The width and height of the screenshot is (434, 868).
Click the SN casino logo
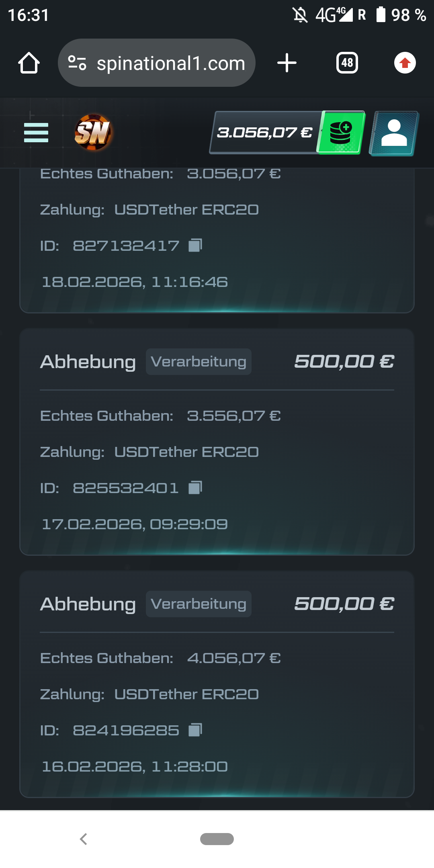tap(93, 133)
